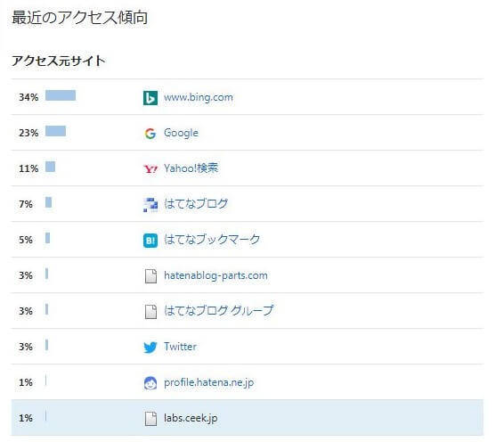Click the はてなブックマーク B! icon
The height and width of the screenshot is (442, 504).
(150, 241)
